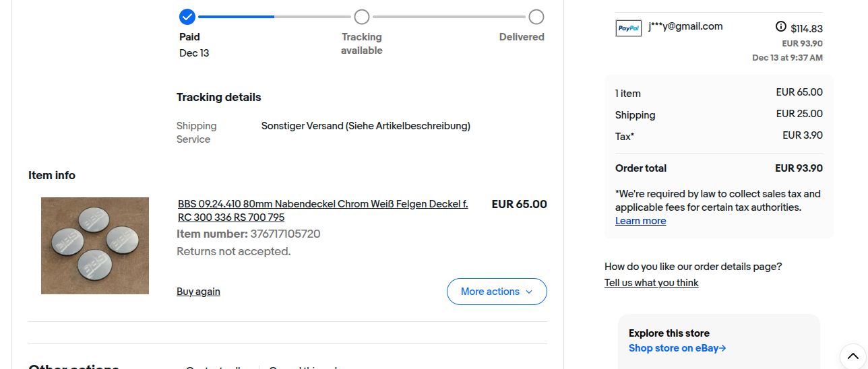868x369 pixels.
Task: Click the blue order progress bar segment
Action: (x=236, y=17)
